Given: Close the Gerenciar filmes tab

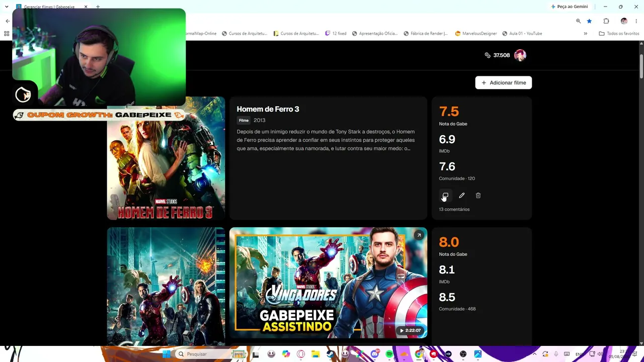Looking at the screenshot, I should click(x=86, y=7).
